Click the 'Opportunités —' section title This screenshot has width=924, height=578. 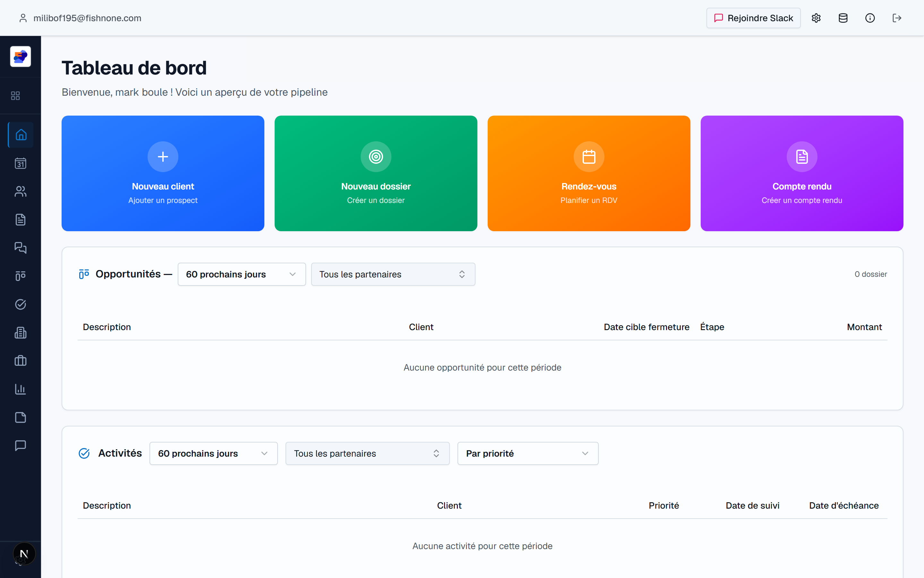(134, 274)
